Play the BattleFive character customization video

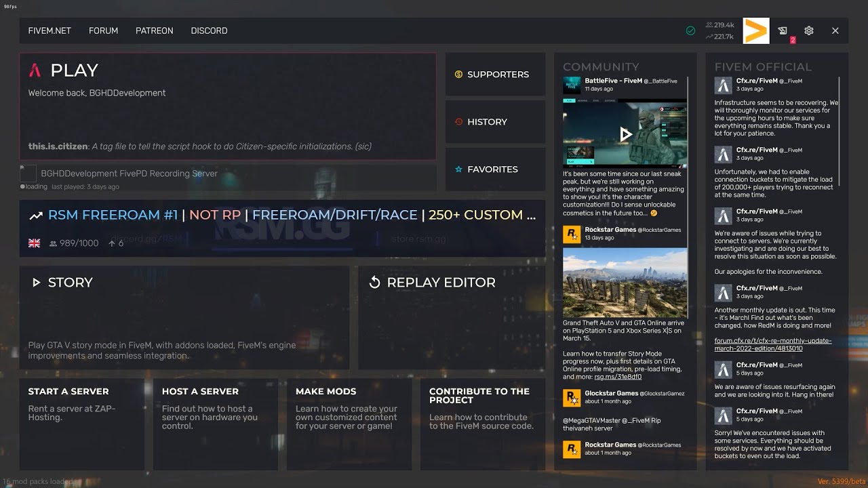(625, 134)
